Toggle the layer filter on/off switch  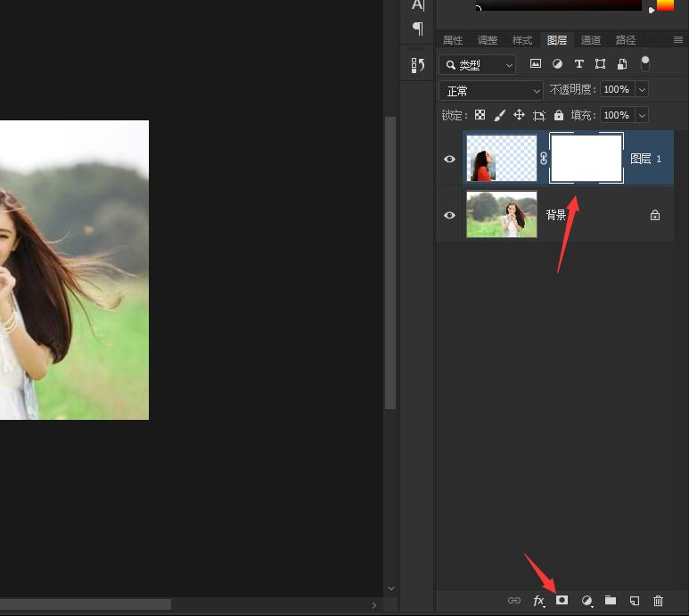645,64
